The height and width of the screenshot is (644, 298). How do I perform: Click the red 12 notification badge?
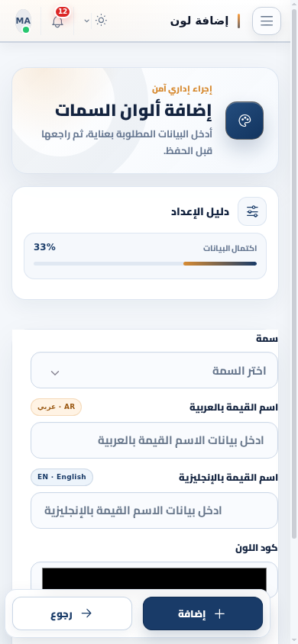(x=63, y=11)
